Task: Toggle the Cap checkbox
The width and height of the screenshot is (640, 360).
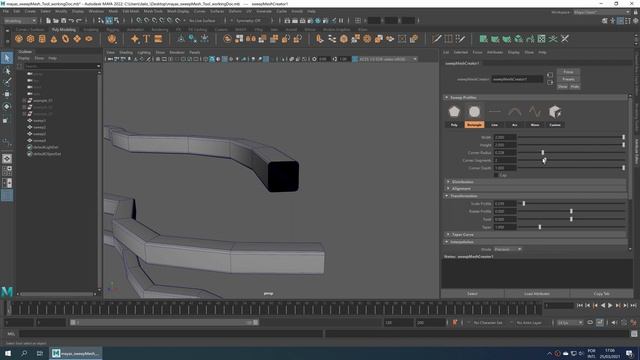Action: 496,175
